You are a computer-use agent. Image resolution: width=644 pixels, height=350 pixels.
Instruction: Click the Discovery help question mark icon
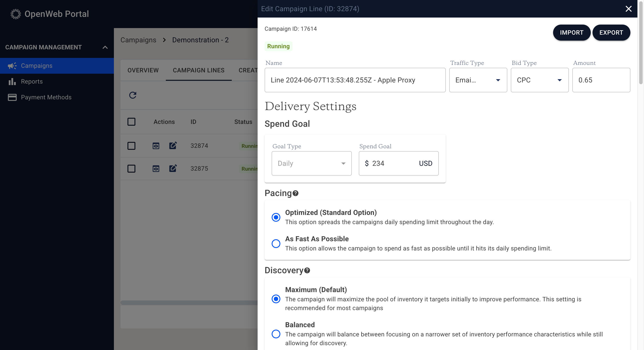tap(307, 270)
